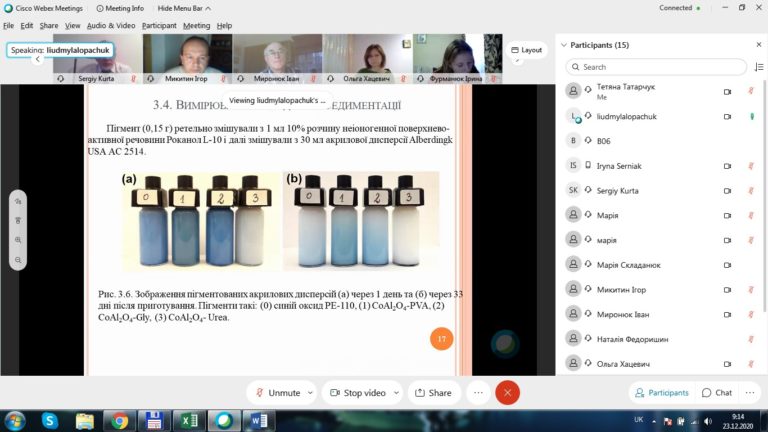This screenshot has width=768, height=432.
Task: Click Sergiy Kurta video thumbnail
Action: pos(97,58)
